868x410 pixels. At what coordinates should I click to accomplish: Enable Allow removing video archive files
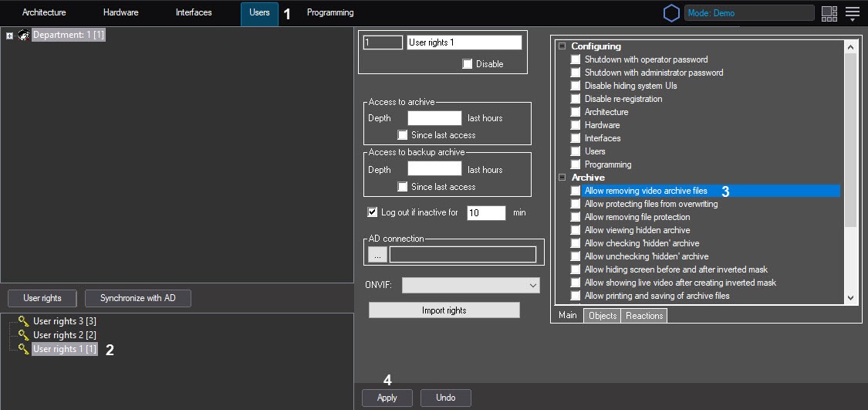575,191
